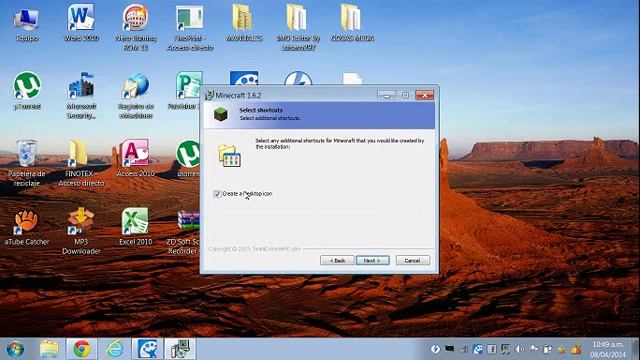Click the installer icon in title bar
This screenshot has width=640, height=360.
(209, 96)
